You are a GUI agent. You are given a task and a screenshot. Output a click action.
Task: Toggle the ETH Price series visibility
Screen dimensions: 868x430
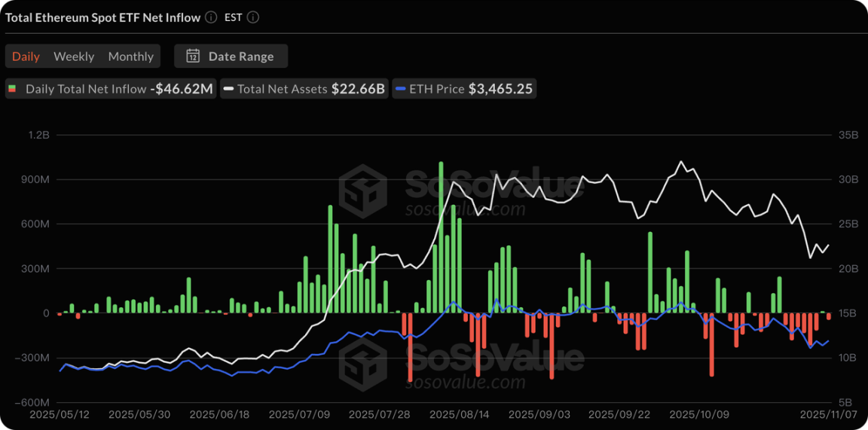point(463,89)
